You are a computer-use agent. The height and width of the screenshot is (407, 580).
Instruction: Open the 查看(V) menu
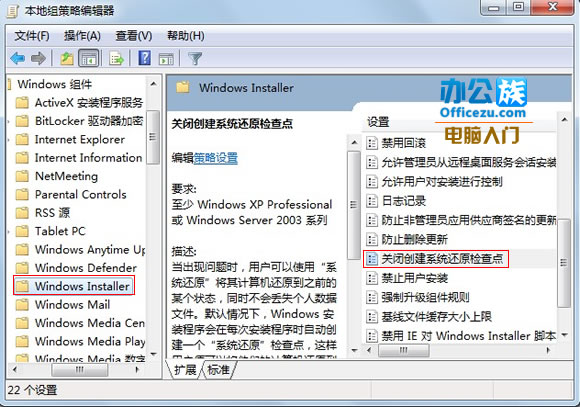coord(134,36)
